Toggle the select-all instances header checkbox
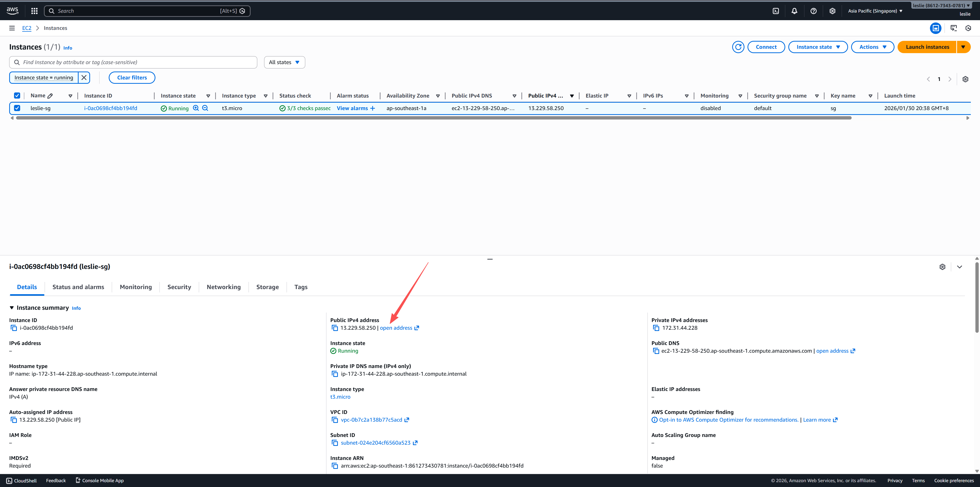 [17, 96]
